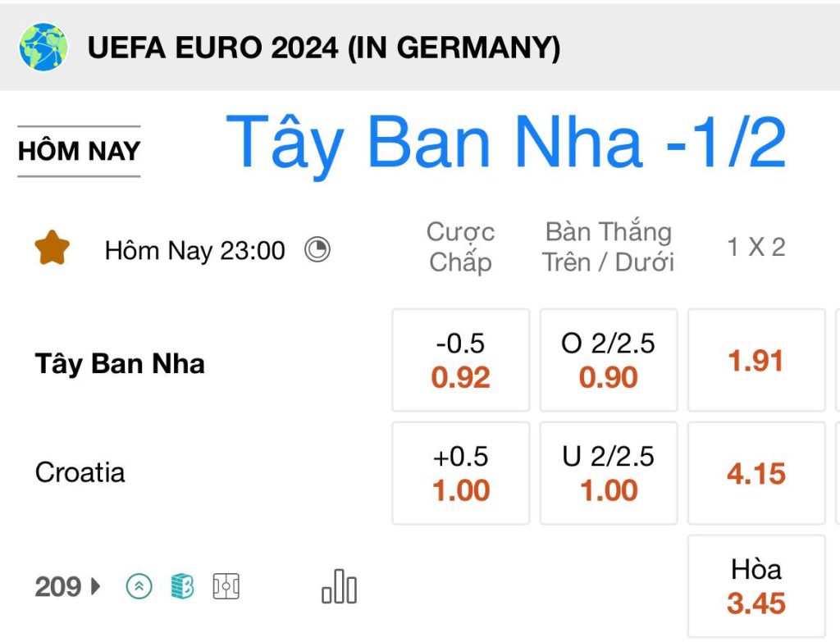Pick Under 2/2.5 goals at 1.00
Screen dimensions: 840x642
click(609, 473)
